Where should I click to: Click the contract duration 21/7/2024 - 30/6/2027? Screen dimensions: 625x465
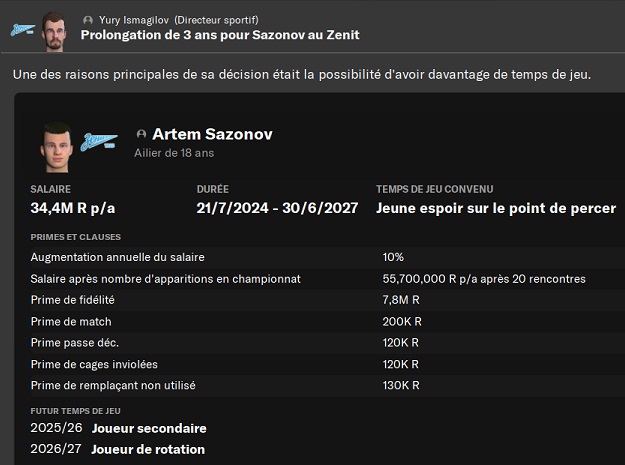[277, 208]
